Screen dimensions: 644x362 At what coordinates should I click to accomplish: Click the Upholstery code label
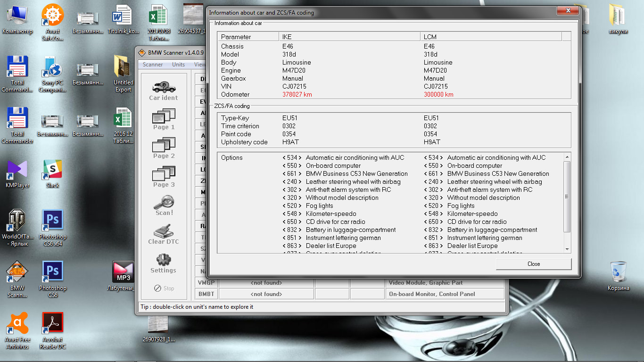pos(244,142)
